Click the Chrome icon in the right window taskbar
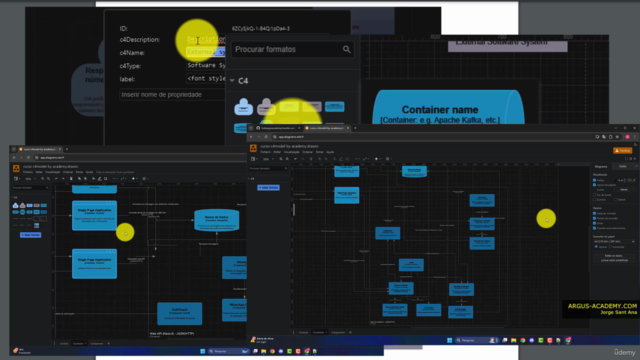 pyautogui.click(x=522, y=340)
